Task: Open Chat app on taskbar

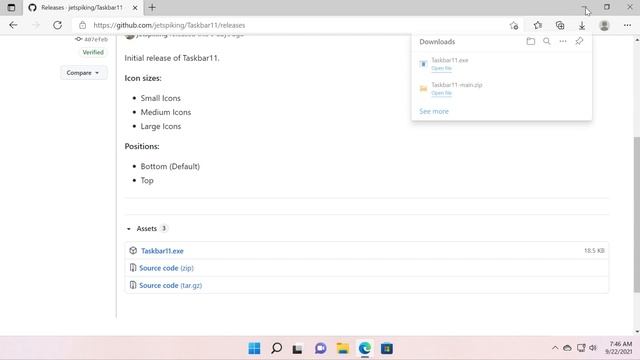Action: 320,348
